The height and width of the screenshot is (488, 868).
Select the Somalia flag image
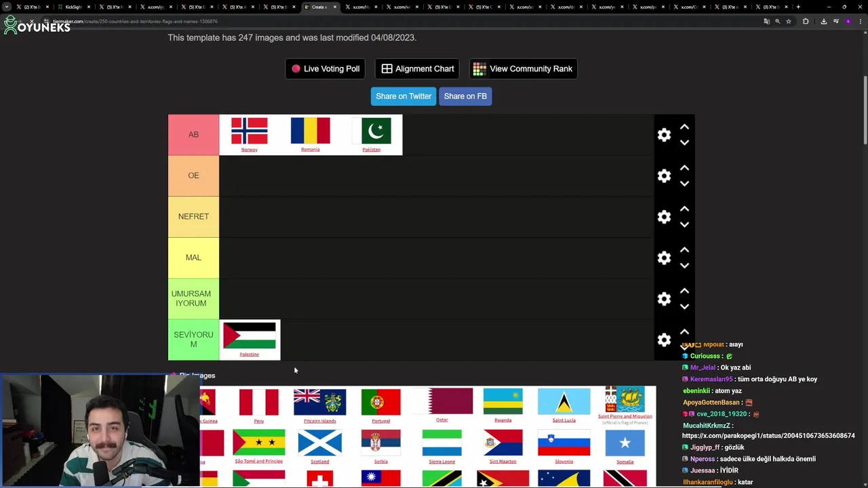[625, 443]
